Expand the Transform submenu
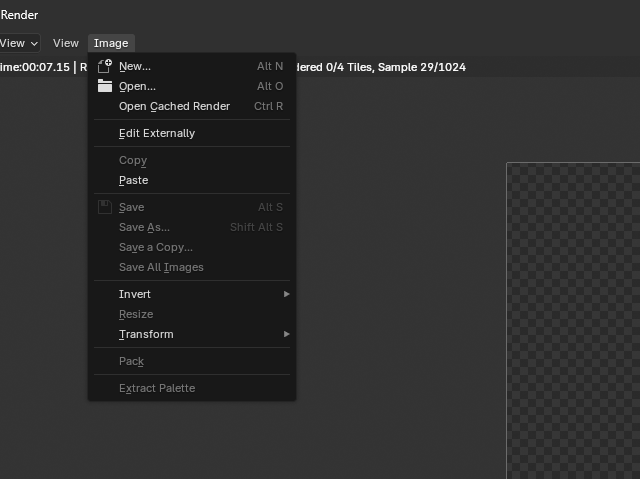Viewport: 640px width, 479px height. pyautogui.click(x=192, y=334)
